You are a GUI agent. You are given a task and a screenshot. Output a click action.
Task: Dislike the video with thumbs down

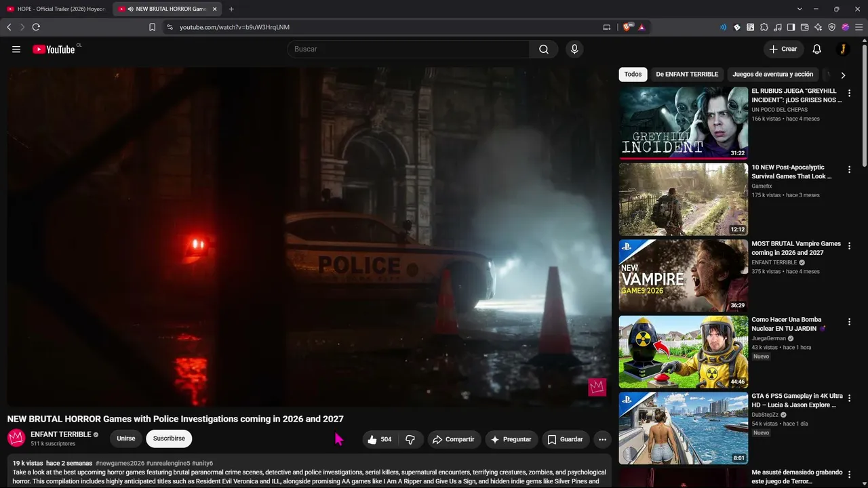point(410,439)
